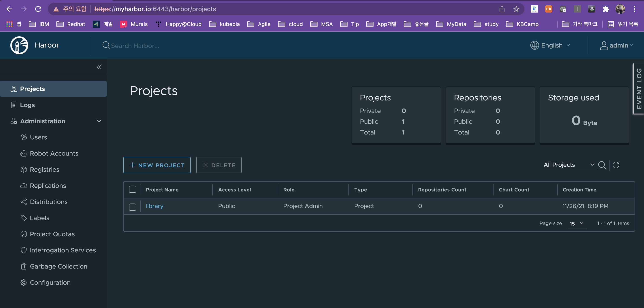
Task: Open Robot Accounts from the sidebar
Action: [x=54, y=153]
